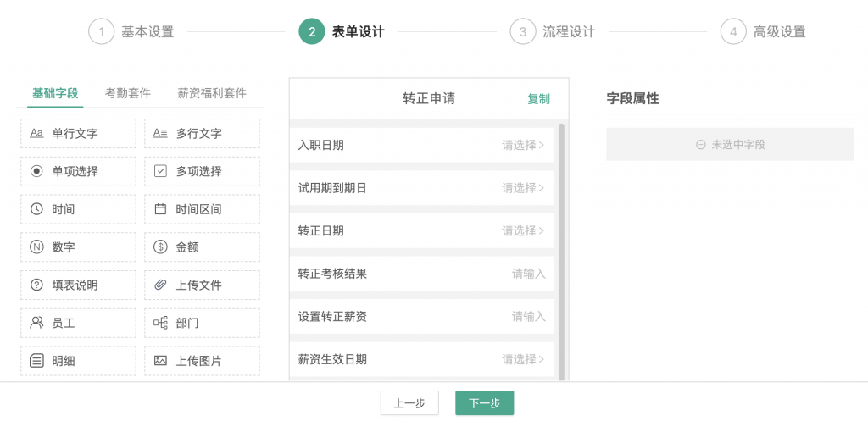Select the single-line text field icon

tap(36, 133)
